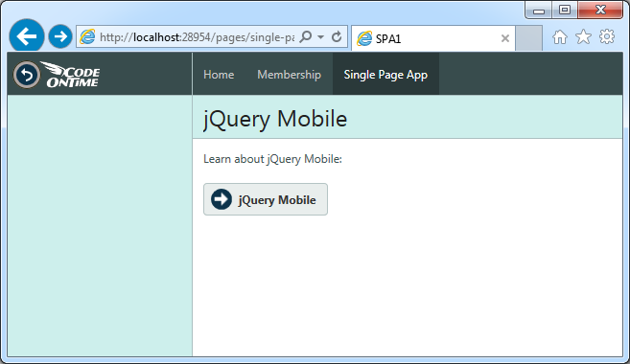
Task: Click the jQuery Mobile button
Action: coord(266,199)
